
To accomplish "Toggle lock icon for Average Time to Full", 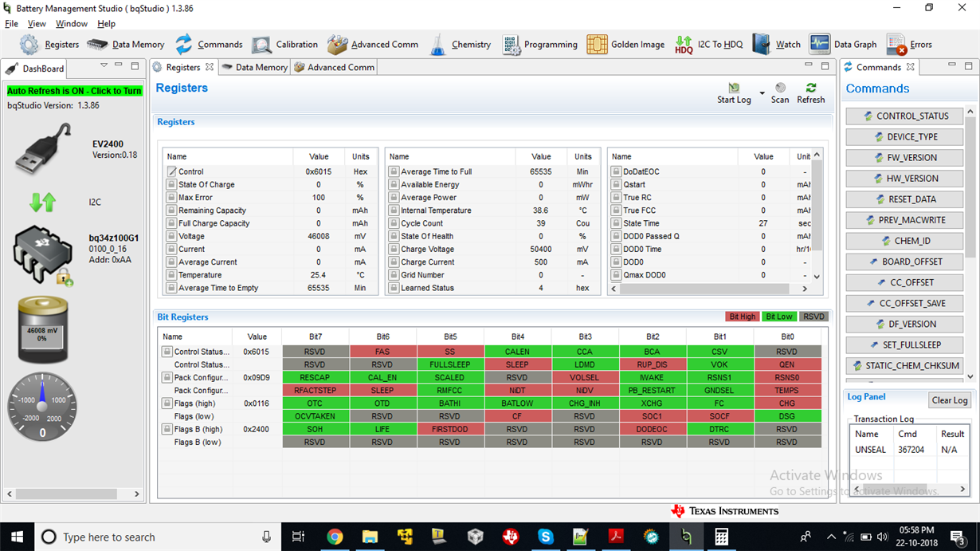I will click(x=394, y=171).
